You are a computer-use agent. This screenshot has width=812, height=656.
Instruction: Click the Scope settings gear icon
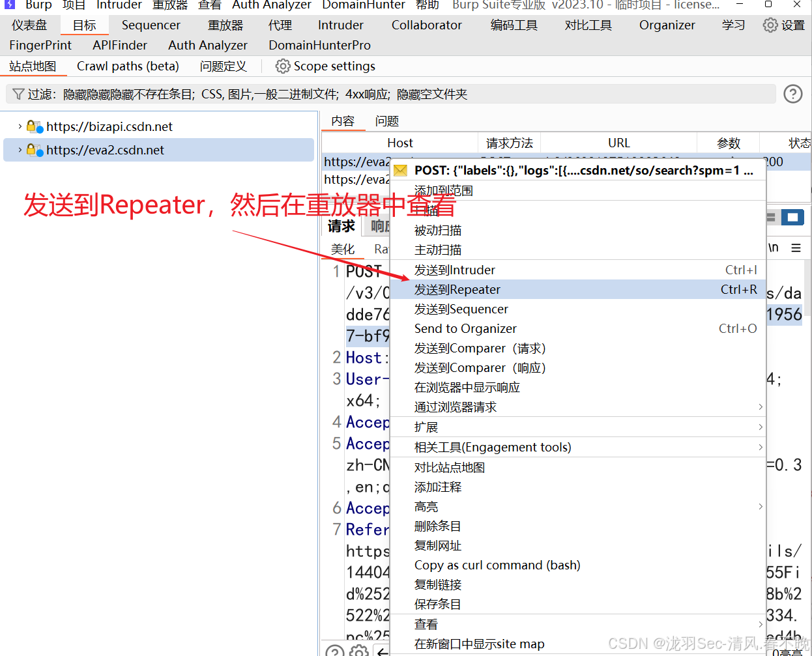[x=283, y=66]
